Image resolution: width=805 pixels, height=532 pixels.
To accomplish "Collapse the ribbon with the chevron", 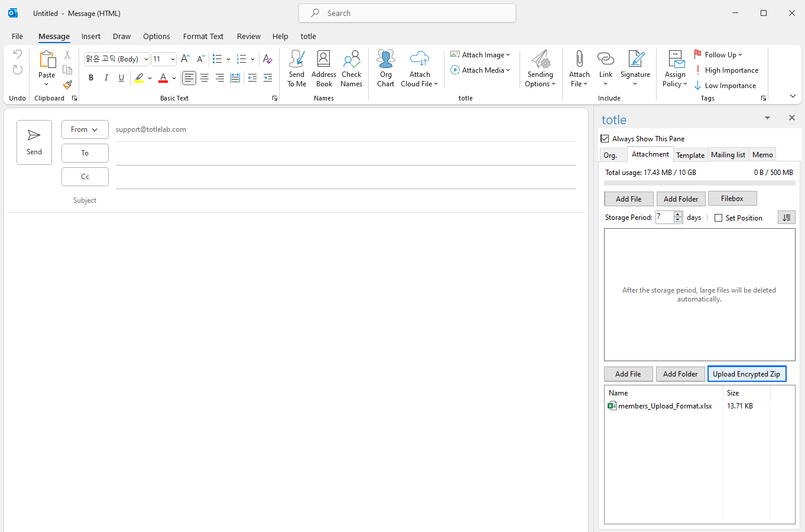I will [793, 96].
